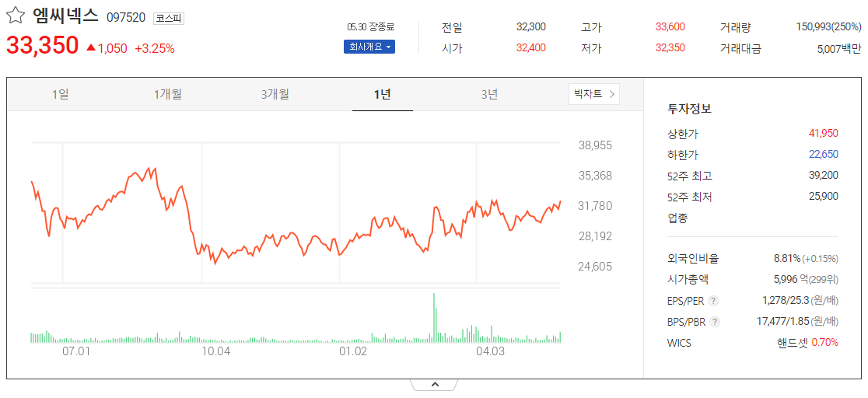The height and width of the screenshot is (398, 868).
Task: Switch chart to 1일 tab
Action: pyautogui.click(x=61, y=95)
